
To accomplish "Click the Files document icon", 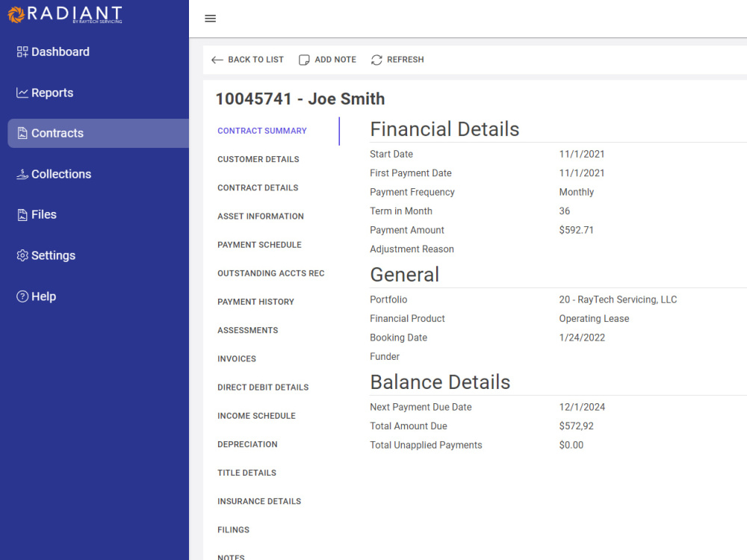I will [22, 215].
